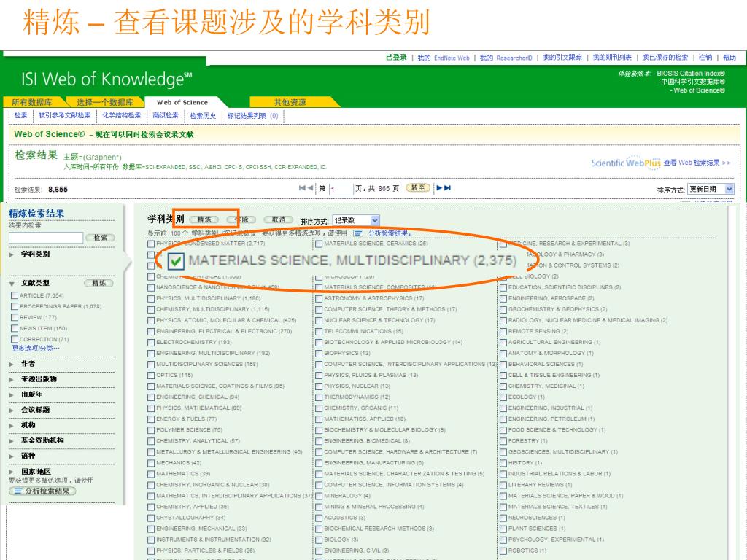Tick ECOLOGY (1) checkbox
Image resolution: width=747 pixels, height=560 pixels.
[x=503, y=397]
